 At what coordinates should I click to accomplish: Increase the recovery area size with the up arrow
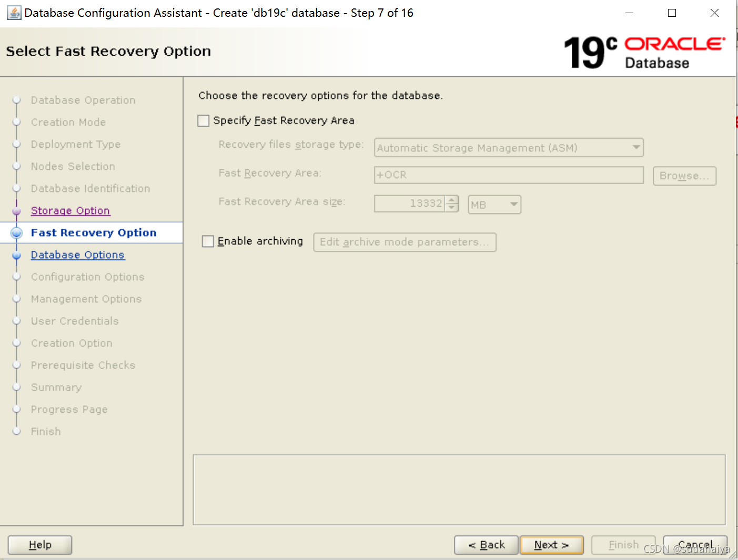click(x=452, y=199)
